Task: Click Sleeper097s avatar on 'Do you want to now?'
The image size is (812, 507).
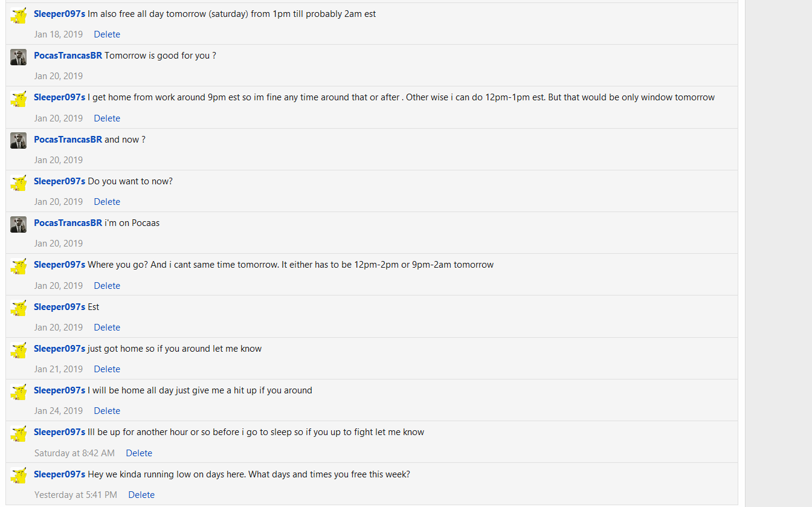Action: click(x=19, y=182)
